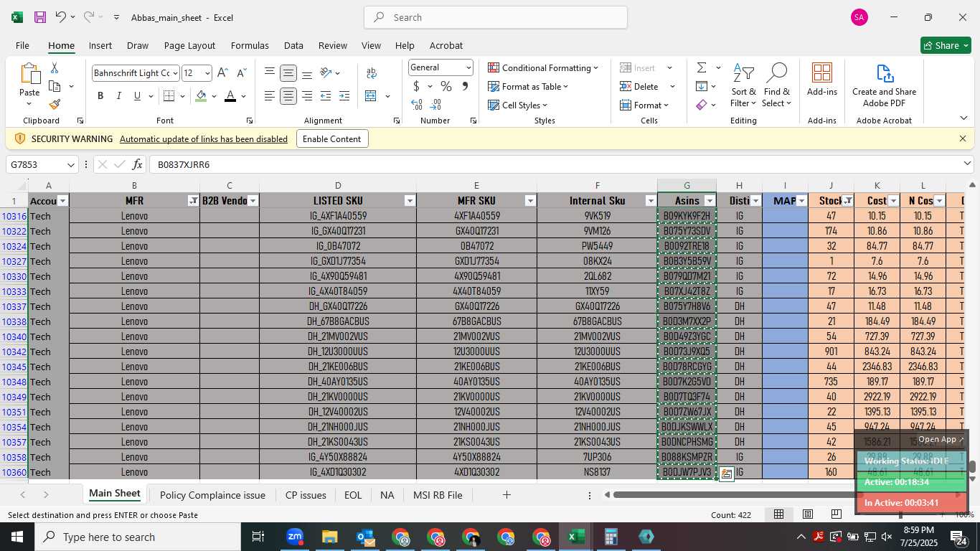Open the Asins column filter dropdown

coord(710,201)
